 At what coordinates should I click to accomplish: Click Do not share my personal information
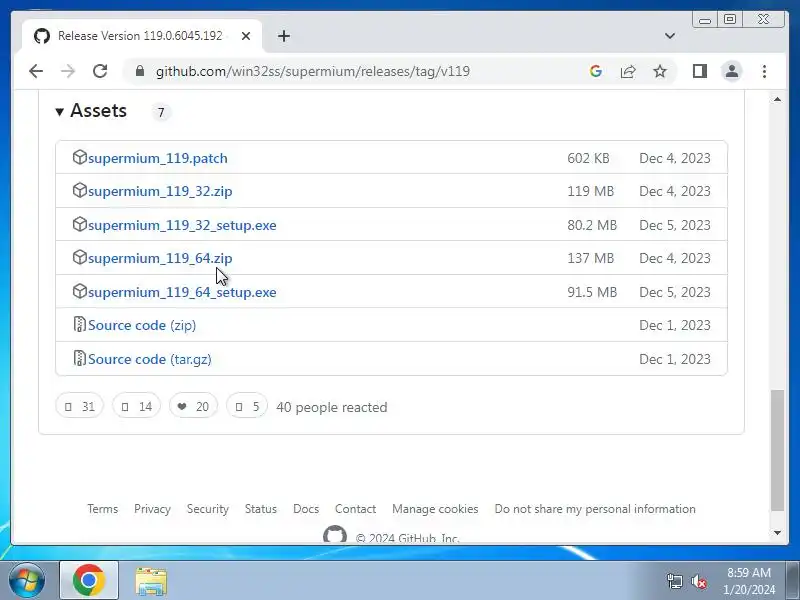pyautogui.click(x=595, y=509)
